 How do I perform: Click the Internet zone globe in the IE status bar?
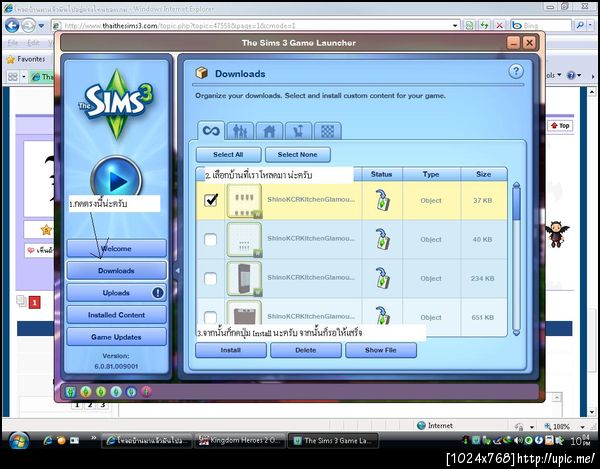[421, 425]
